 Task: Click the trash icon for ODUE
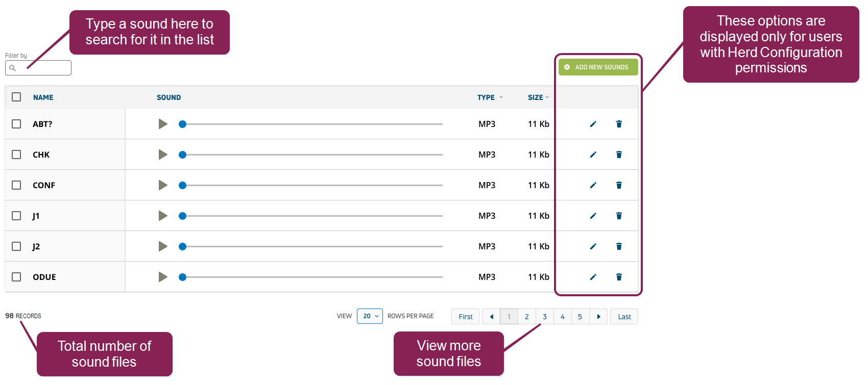click(x=619, y=277)
